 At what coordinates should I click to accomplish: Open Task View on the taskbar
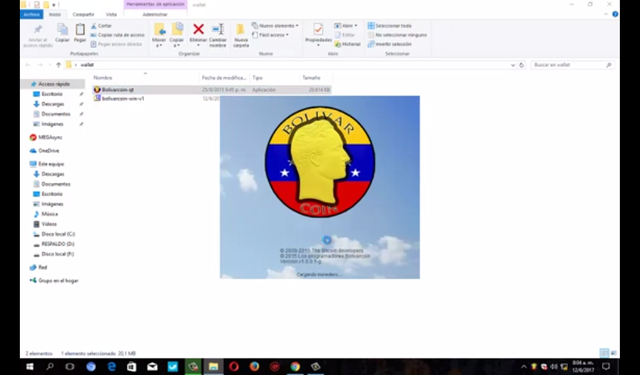pos(70,366)
